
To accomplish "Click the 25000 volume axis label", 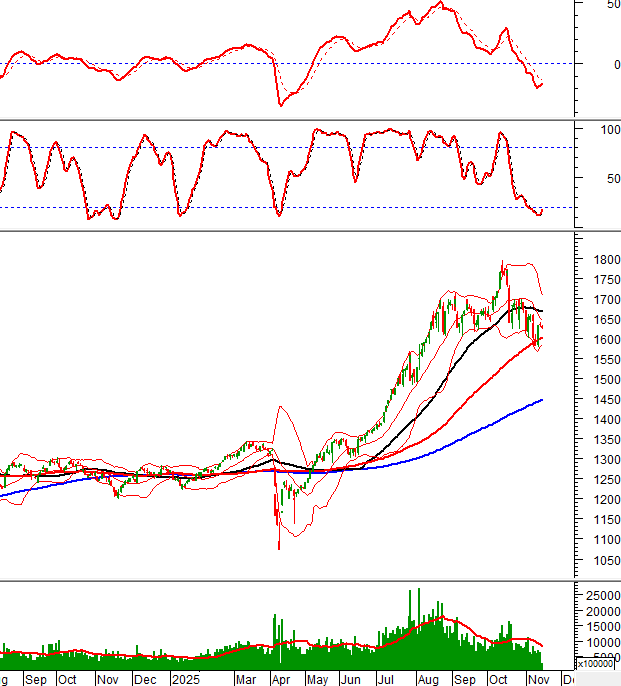I will click(x=598, y=595).
